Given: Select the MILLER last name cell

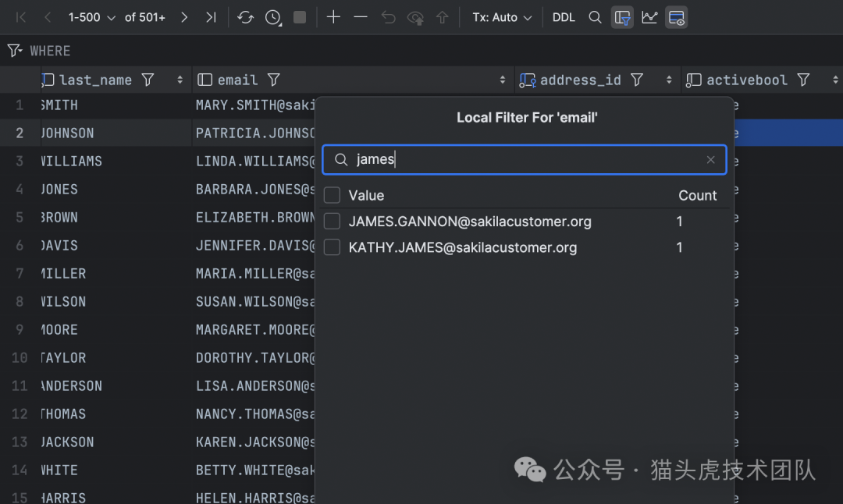Looking at the screenshot, I should (x=116, y=273).
